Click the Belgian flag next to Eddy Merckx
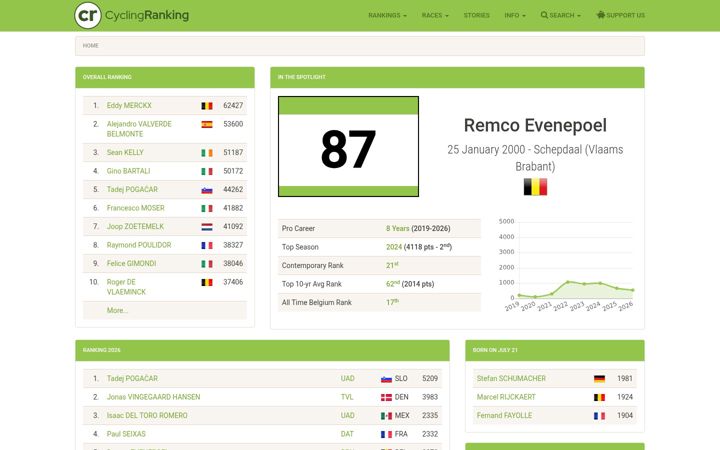This screenshot has height=450, width=720. 207,106
